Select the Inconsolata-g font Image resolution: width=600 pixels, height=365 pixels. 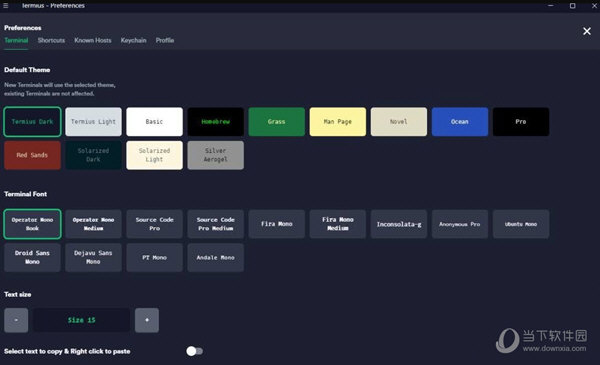coord(399,224)
